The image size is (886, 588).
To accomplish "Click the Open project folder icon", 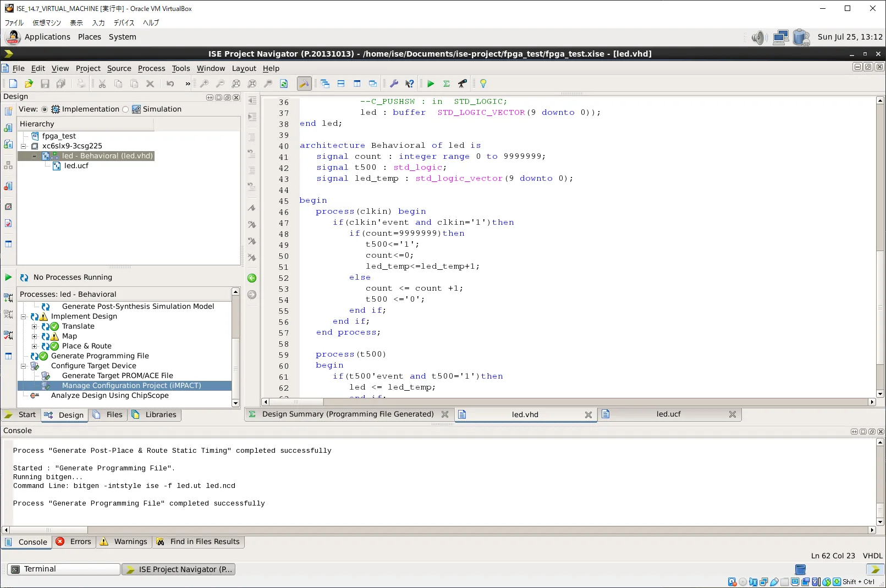I will [x=29, y=84].
